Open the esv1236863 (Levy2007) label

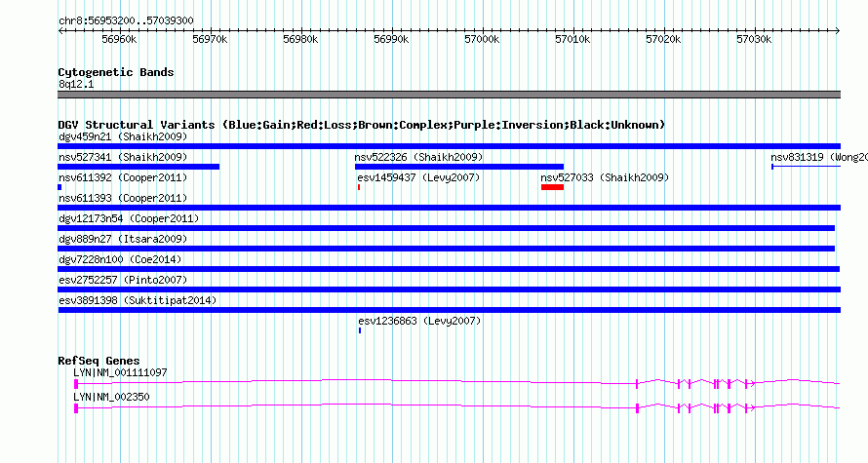pos(419,321)
